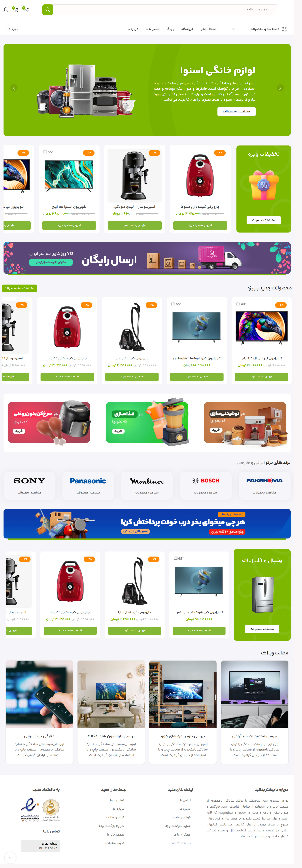Open the category grid icon دسته بندی محصولات
Viewport: 302px width, 868px height.
coord(284,29)
